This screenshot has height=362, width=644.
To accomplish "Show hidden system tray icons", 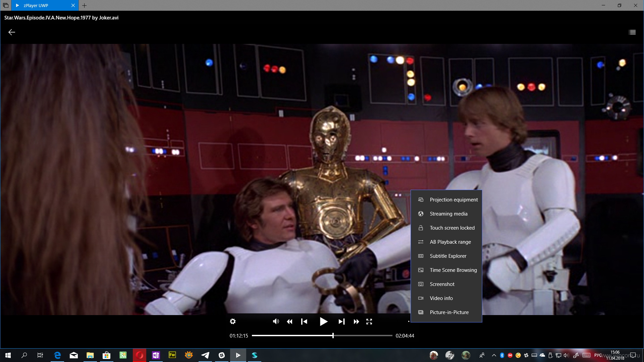I will pyautogui.click(x=494, y=355).
